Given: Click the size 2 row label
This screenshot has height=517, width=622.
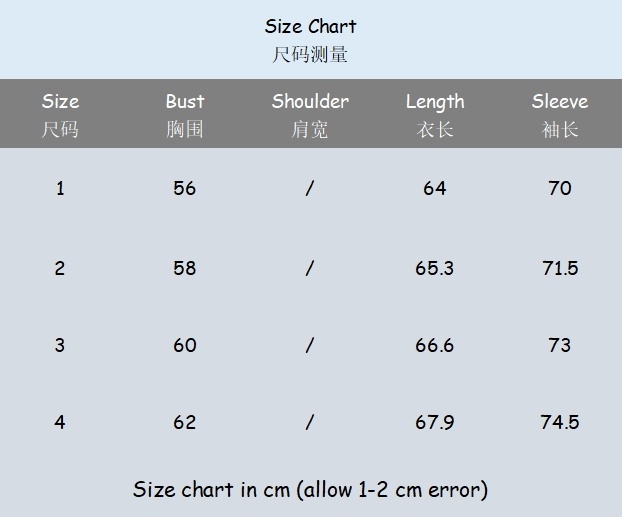Looking at the screenshot, I should tap(60, 268).
